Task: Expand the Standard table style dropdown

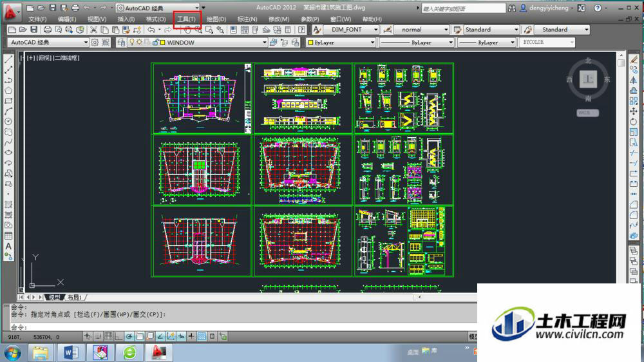Action: [516, 30]
